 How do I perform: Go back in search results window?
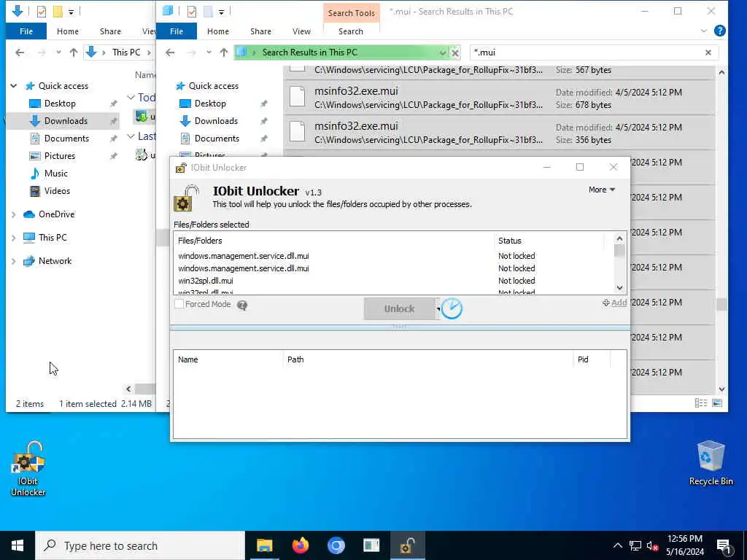click(x=170, y=52)
